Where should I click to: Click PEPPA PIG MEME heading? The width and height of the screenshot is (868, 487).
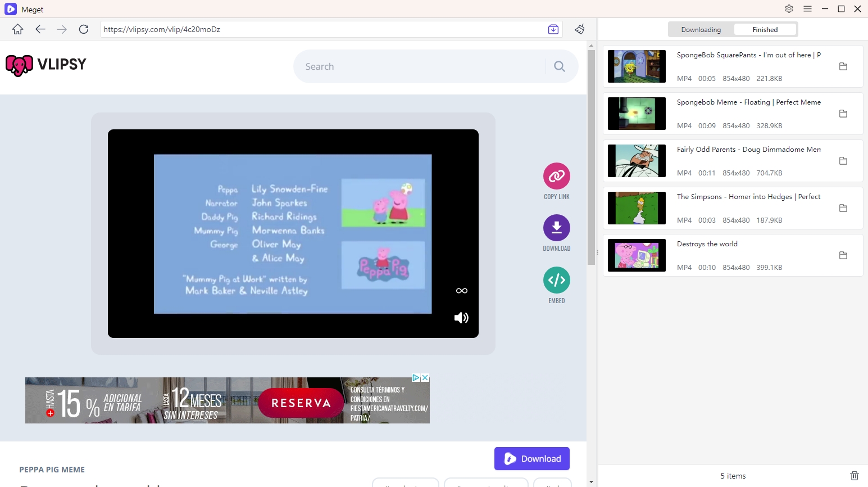tap(52, 470)
